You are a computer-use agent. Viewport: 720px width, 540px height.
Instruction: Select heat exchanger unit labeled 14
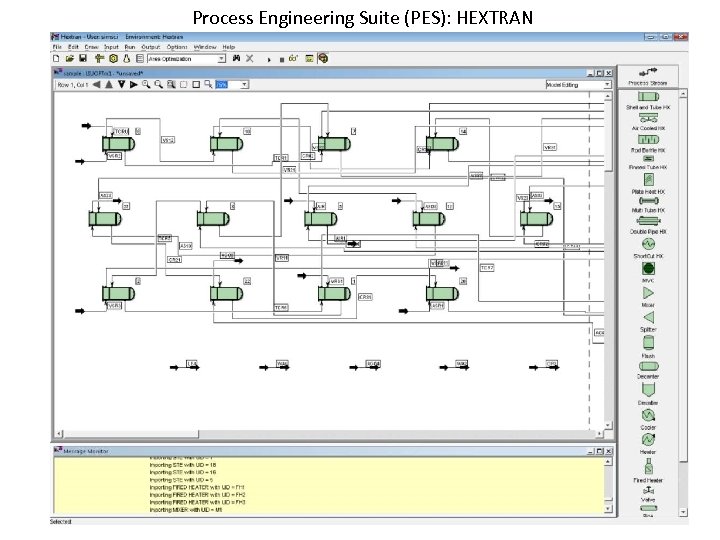click(442, 144)
